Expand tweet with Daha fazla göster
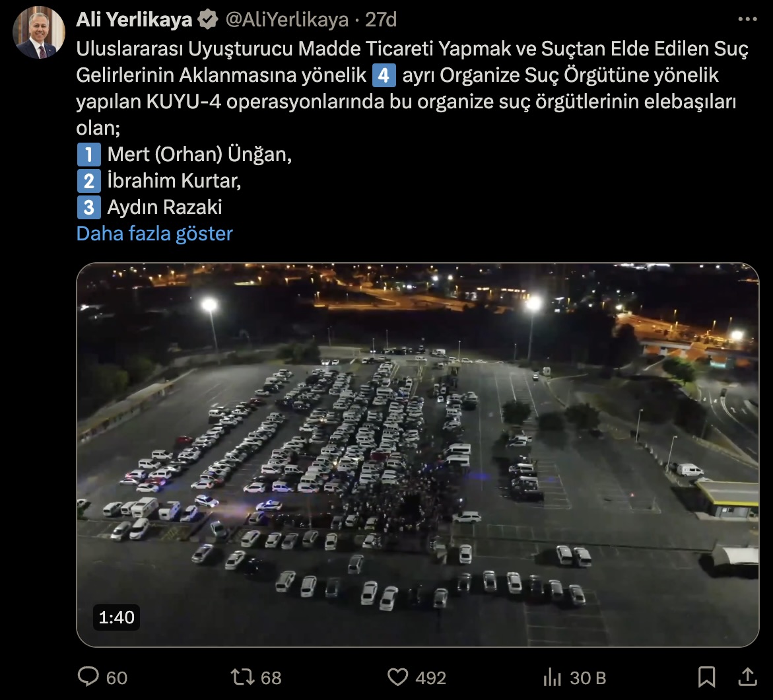The image size is (773, 700). coord(154,233)
